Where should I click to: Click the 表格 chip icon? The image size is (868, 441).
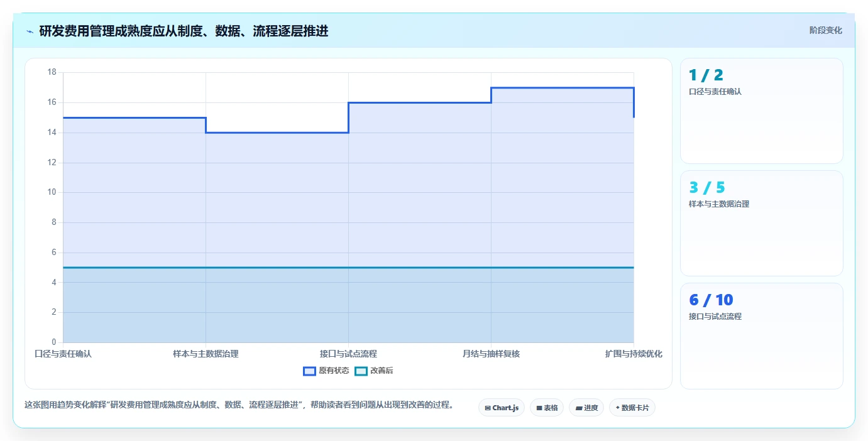pyautogui.click(x=539, y=408)
